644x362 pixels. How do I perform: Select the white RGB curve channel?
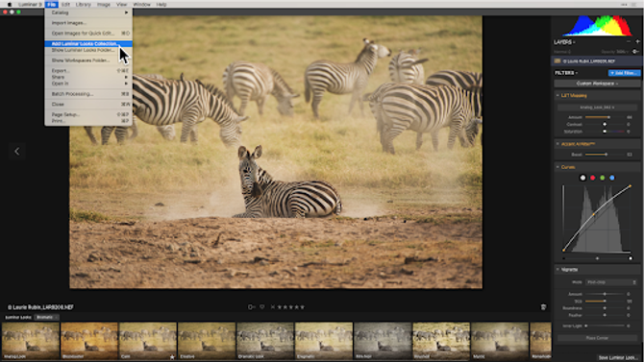[x=582, y=178]
